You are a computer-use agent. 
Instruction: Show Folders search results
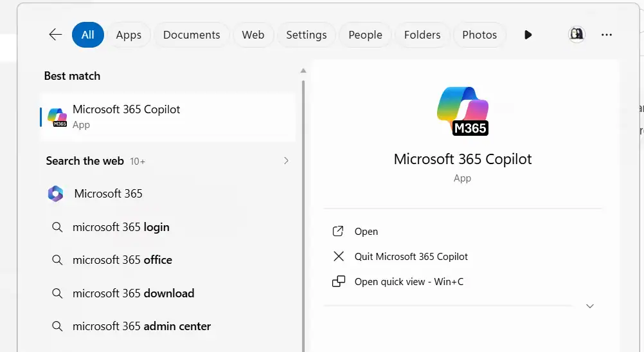point(422,35)
